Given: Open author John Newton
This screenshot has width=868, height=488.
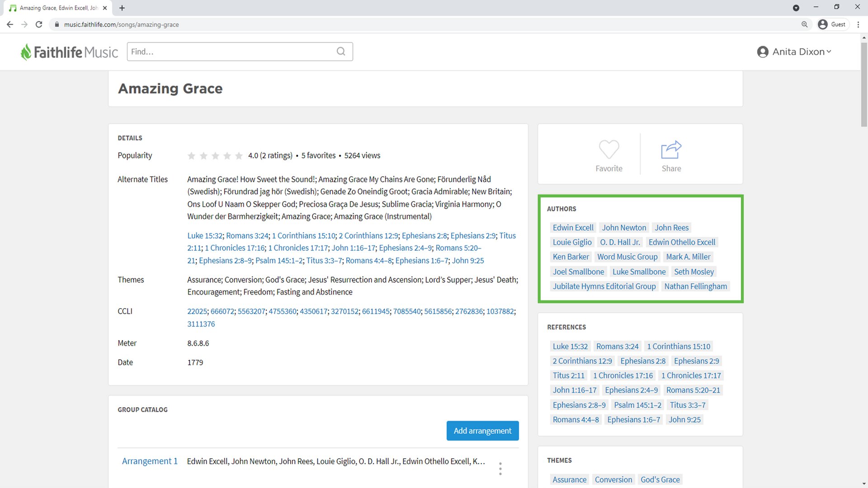Looking at the screenshot, I should pos(624,228).
